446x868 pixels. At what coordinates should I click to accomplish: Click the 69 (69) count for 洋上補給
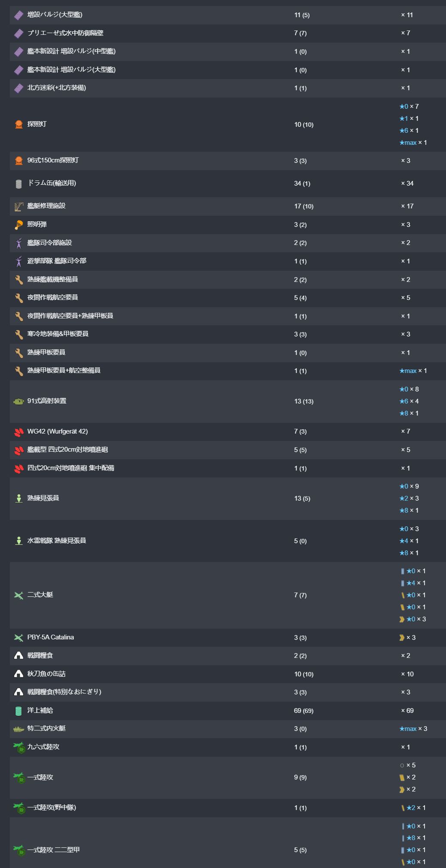(x=303, y=711)
